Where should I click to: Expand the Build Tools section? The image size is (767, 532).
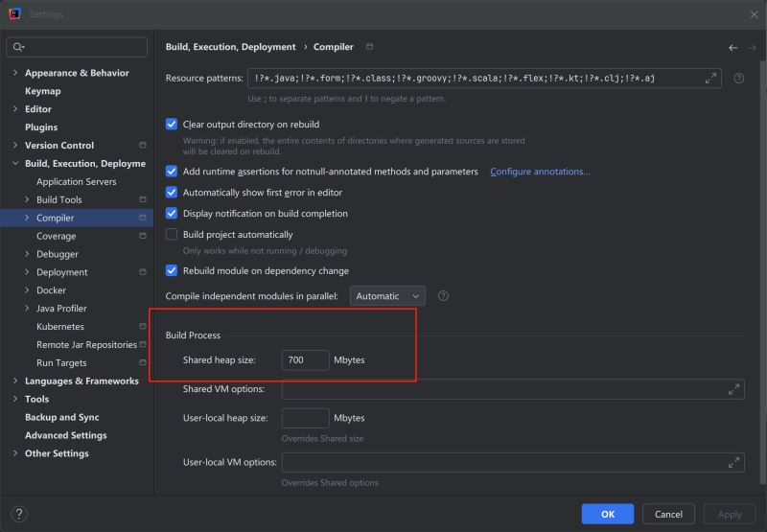pyautogui.click(x=27, y=199)
